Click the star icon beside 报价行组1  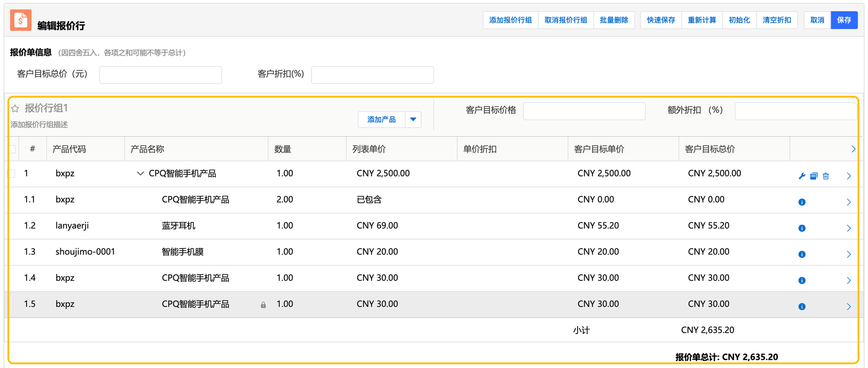tap(15, 109)
